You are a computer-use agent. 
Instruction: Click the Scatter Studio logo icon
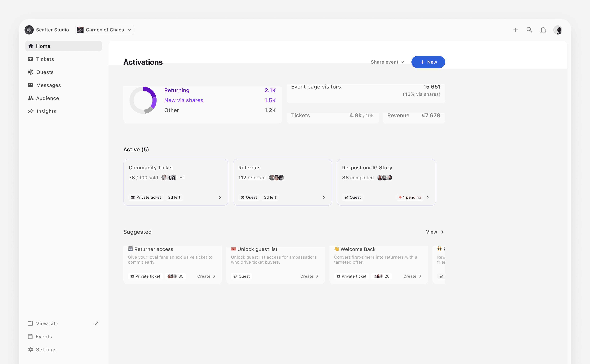point(29,30)
